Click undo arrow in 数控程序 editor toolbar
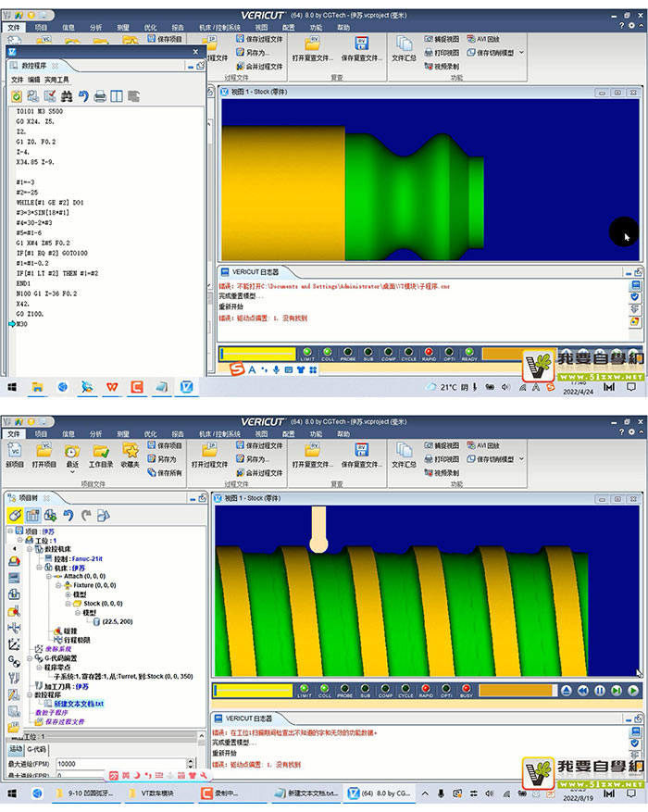 click(x=83, y=96)
